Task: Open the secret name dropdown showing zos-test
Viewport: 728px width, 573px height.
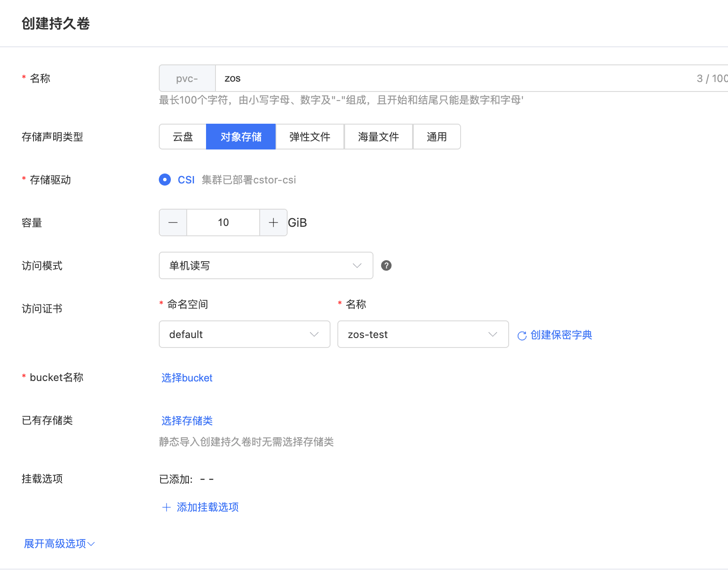Action: (x=423, y=334)
